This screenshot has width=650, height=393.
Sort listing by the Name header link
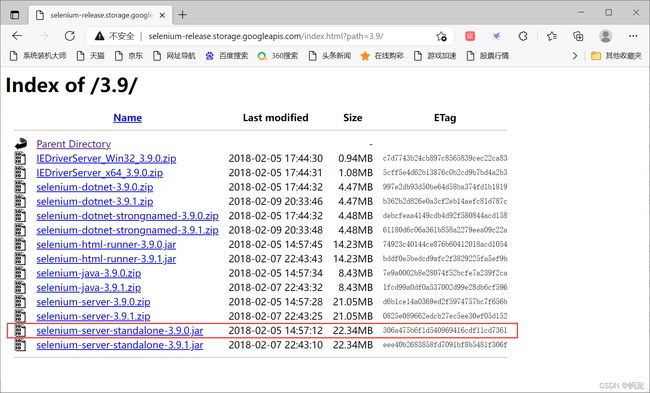coord(127,118)
